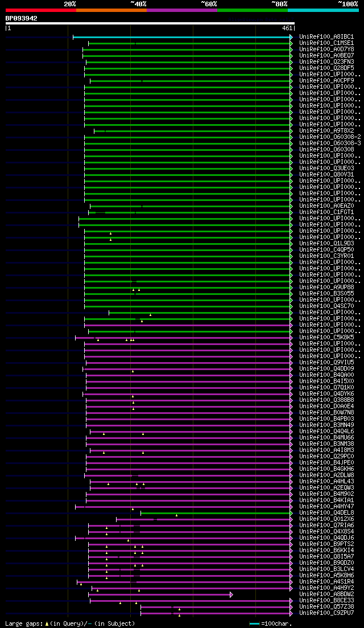Open the UniRef100_Q28DF5 hit label

click(x=326, y=68)
